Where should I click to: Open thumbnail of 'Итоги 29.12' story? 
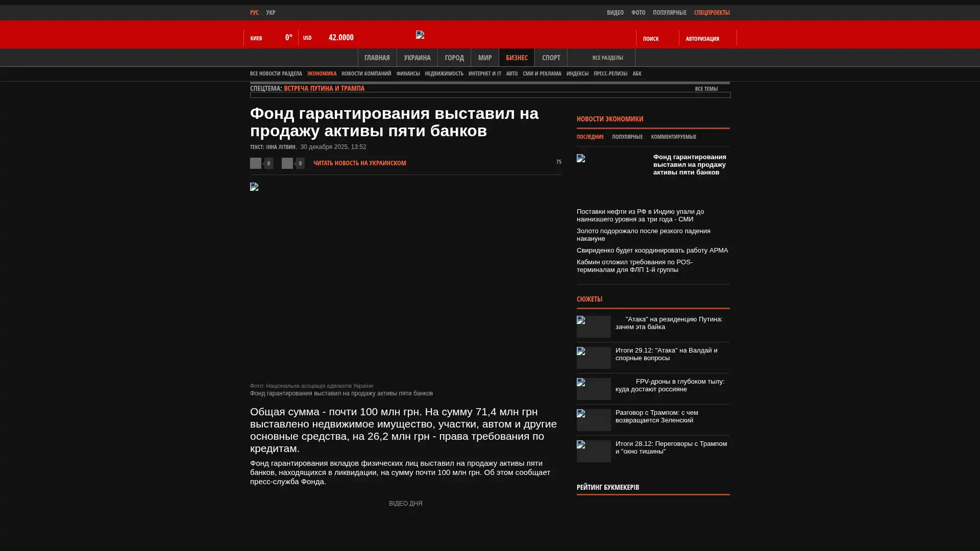pyautogui.click(x=594, y=358)
